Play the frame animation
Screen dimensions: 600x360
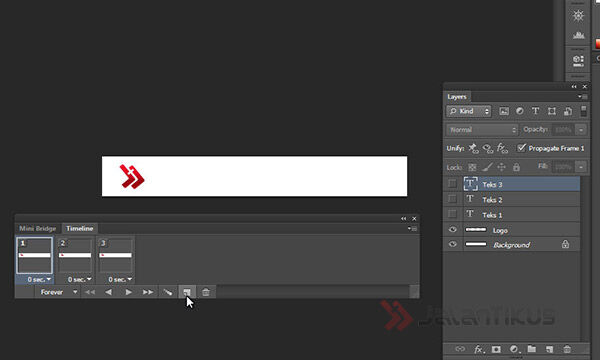129,292
